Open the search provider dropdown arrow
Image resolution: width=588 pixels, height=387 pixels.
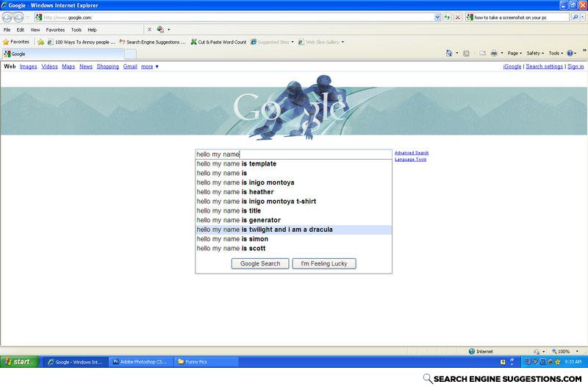(583, 17)
